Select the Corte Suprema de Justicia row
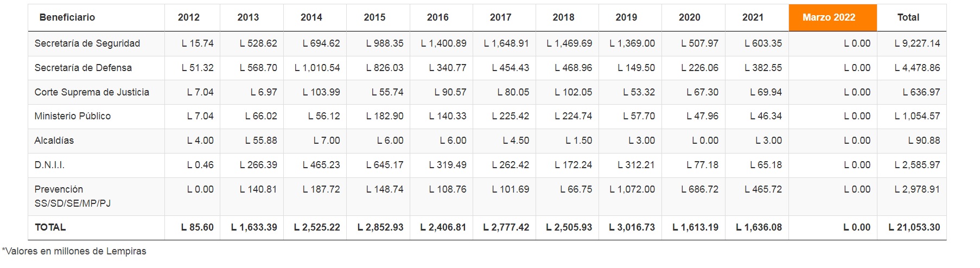The width and height of the screenshot is (980, 268). [487, 92]
